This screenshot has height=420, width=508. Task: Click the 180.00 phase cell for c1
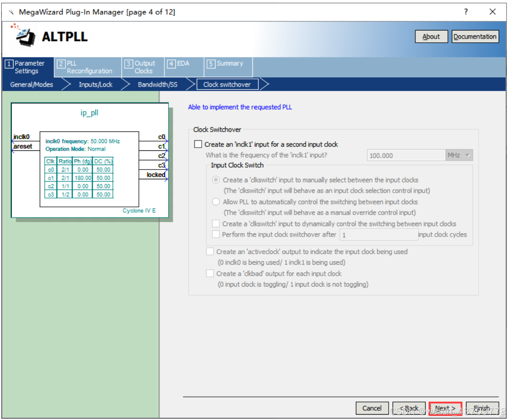pyautogui.click(x=83, y=178)
